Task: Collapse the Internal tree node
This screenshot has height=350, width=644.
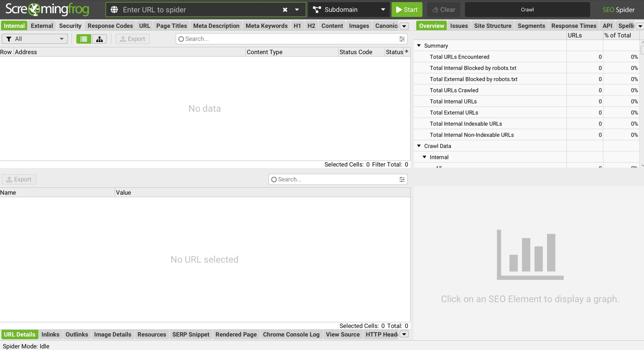Action: click(424, 157)
